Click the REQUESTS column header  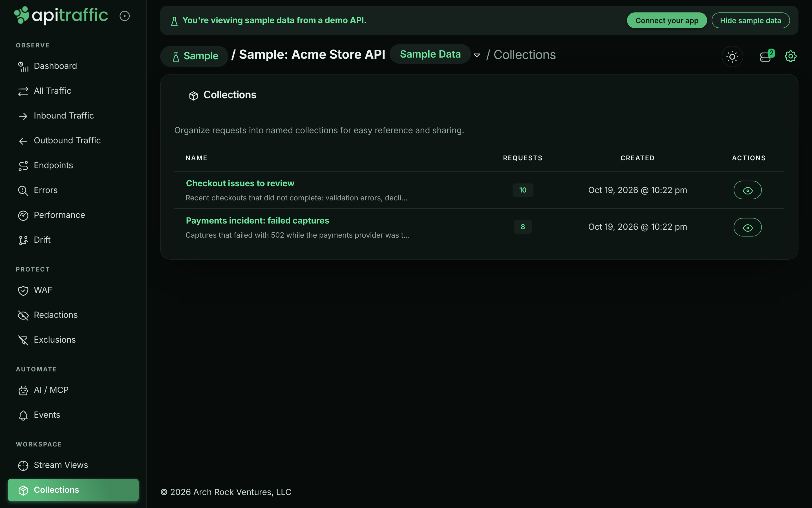point(523,158)
